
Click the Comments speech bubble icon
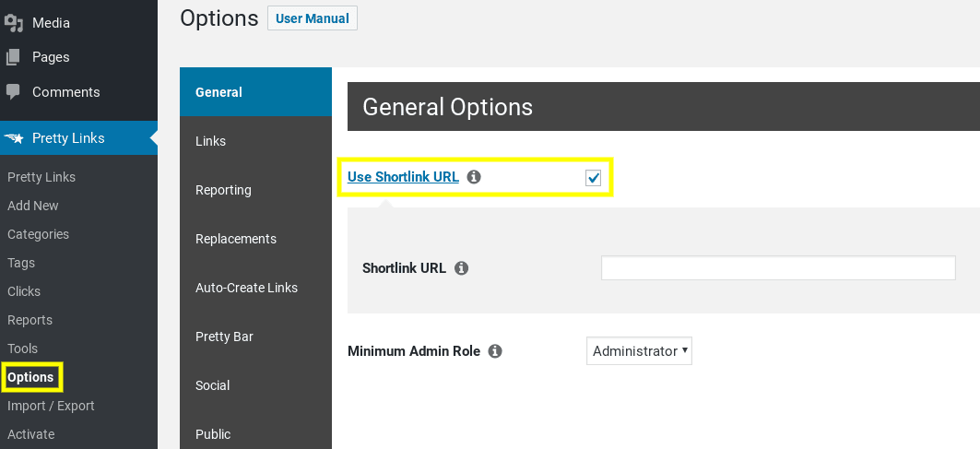point(13,92)
